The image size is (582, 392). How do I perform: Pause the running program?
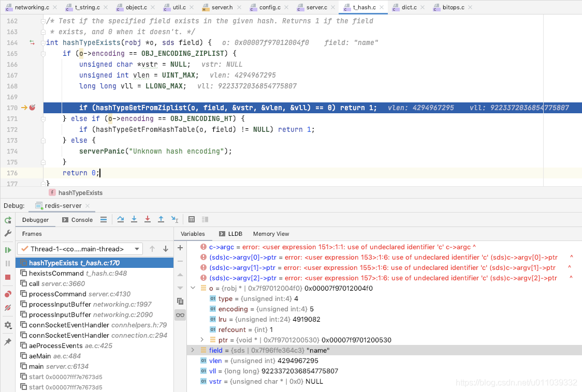coord(8,263)
